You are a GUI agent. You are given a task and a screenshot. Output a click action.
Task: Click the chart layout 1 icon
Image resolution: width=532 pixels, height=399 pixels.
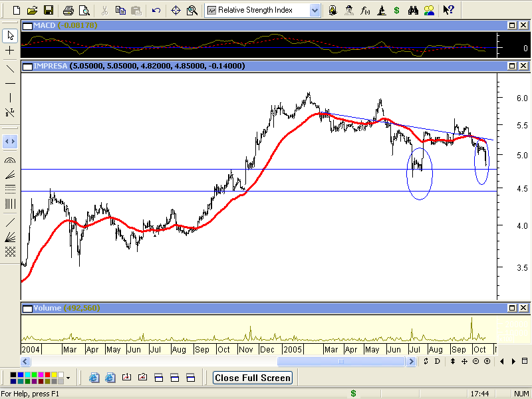point(126,377)
